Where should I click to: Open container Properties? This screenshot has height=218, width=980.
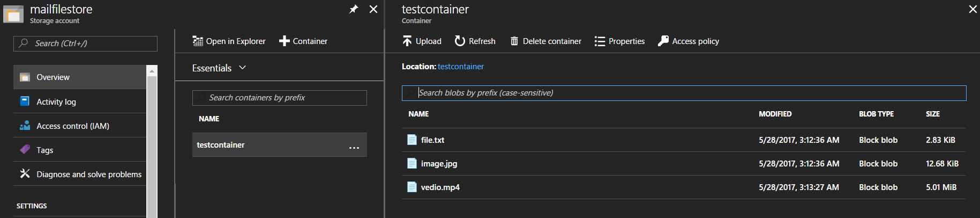click(x=619, y=41)
